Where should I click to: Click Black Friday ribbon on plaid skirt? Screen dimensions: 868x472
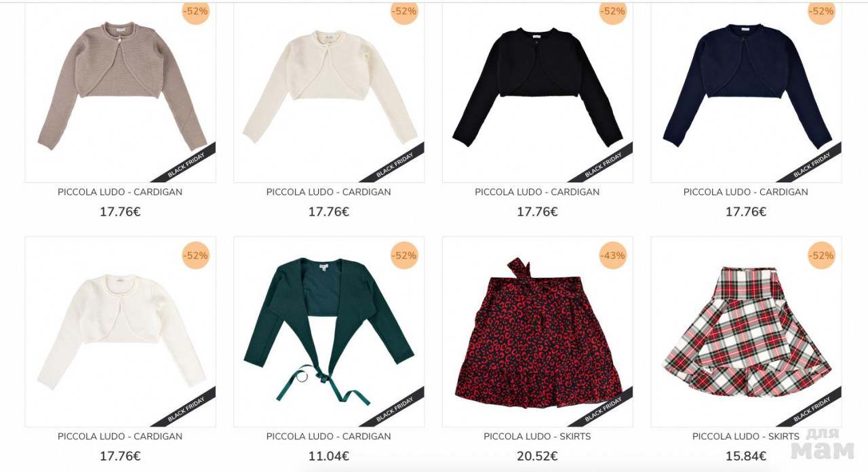[812, 409]
